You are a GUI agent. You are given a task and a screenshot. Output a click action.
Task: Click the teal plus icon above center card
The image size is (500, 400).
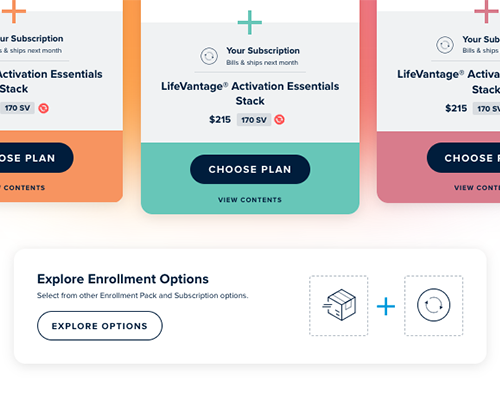click(250, 23)
